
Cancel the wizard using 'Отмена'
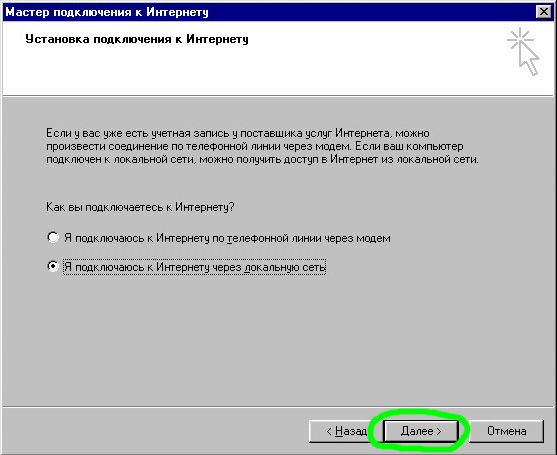coord(506,431)
